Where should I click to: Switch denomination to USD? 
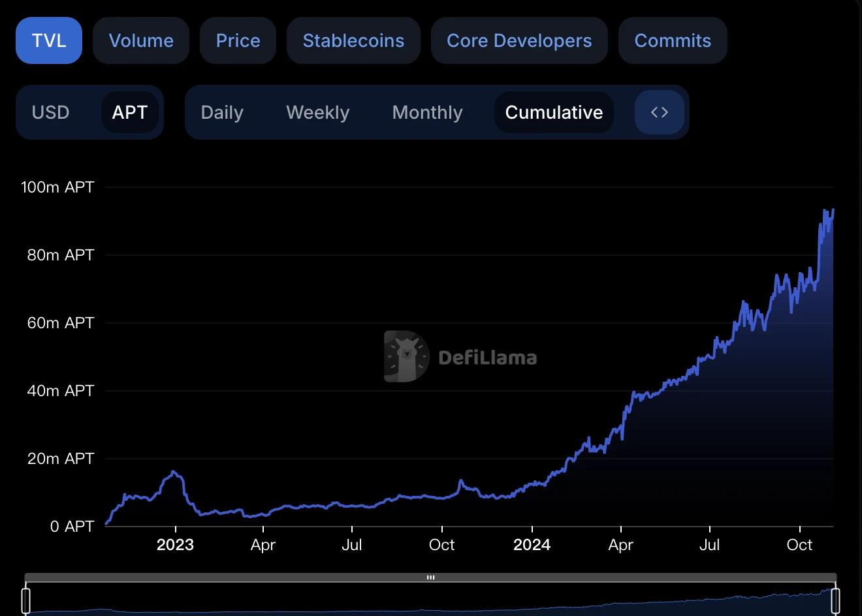[50, 112]
